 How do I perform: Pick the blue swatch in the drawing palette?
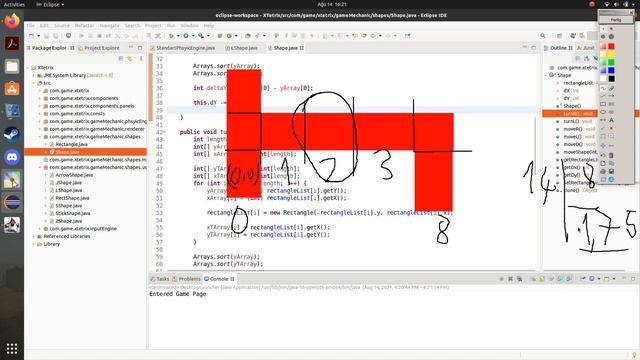pyautogui.click(x=611, y=71)
